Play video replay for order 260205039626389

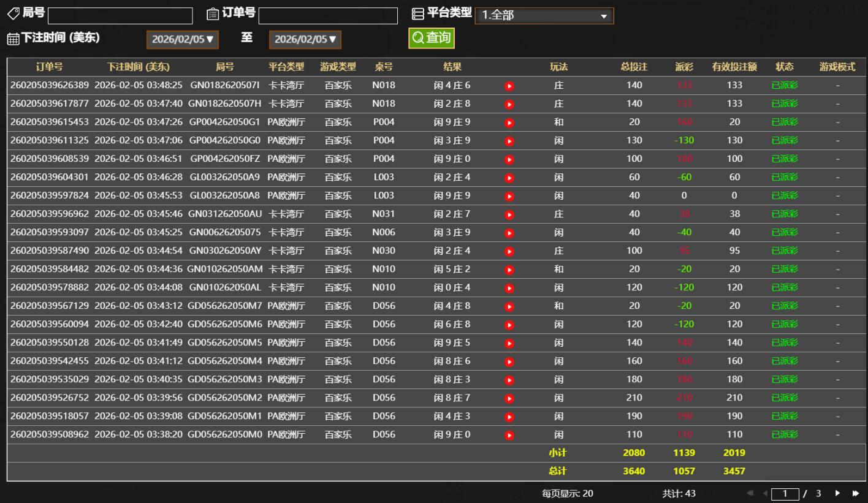[x=509, y=86]
